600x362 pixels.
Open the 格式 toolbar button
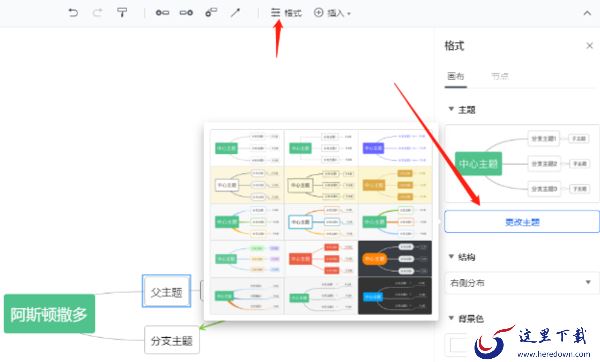tap(286, 13)
